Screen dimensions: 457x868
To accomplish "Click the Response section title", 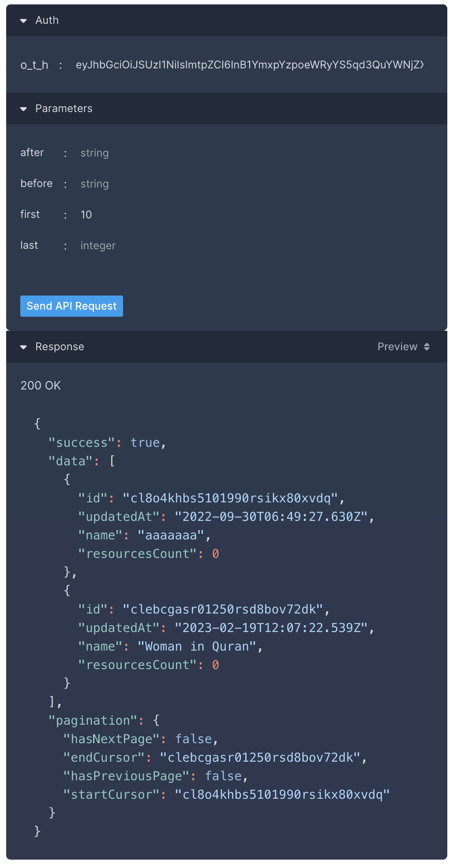I will click(x=60, y=347).
